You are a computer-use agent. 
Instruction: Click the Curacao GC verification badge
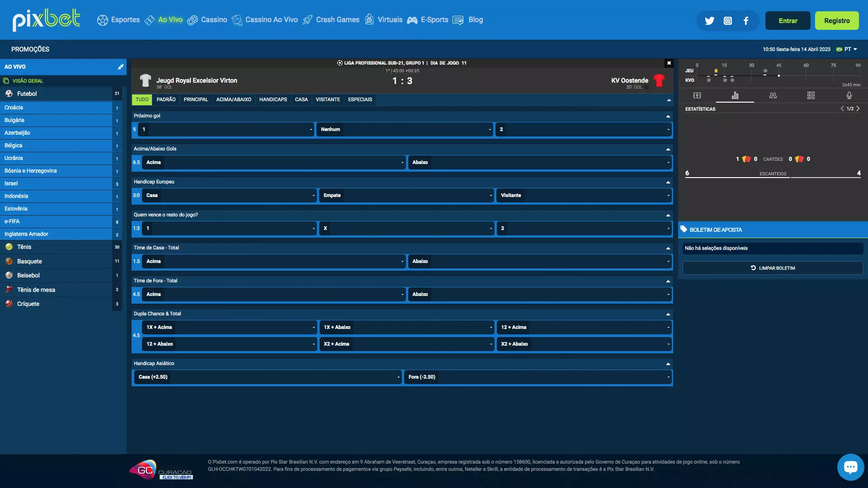coord(161,470)
